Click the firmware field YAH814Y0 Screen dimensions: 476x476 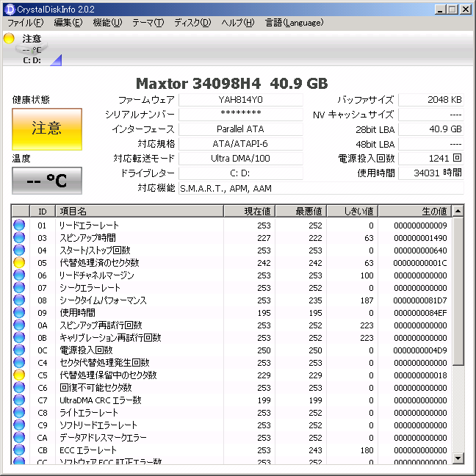(241, 100)
